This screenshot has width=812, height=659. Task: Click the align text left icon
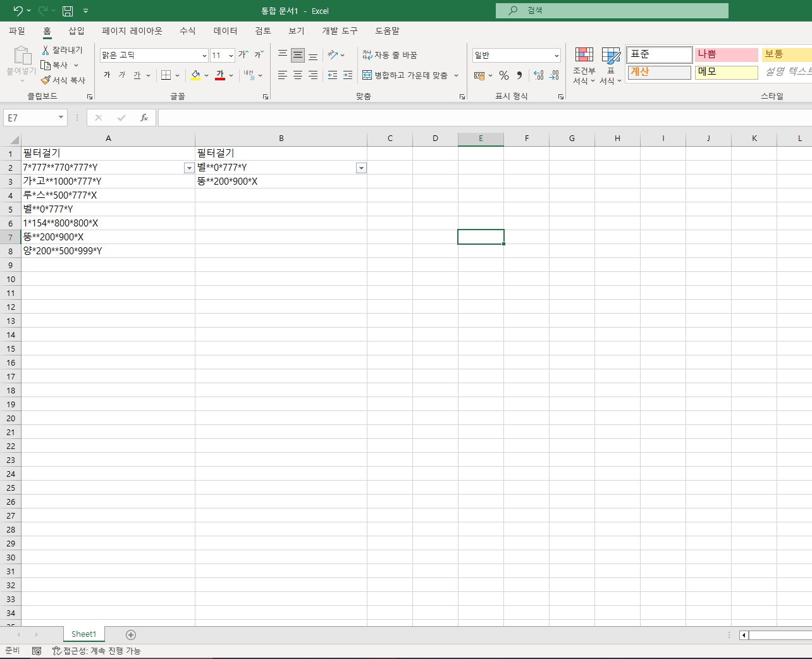coord(283,75)
